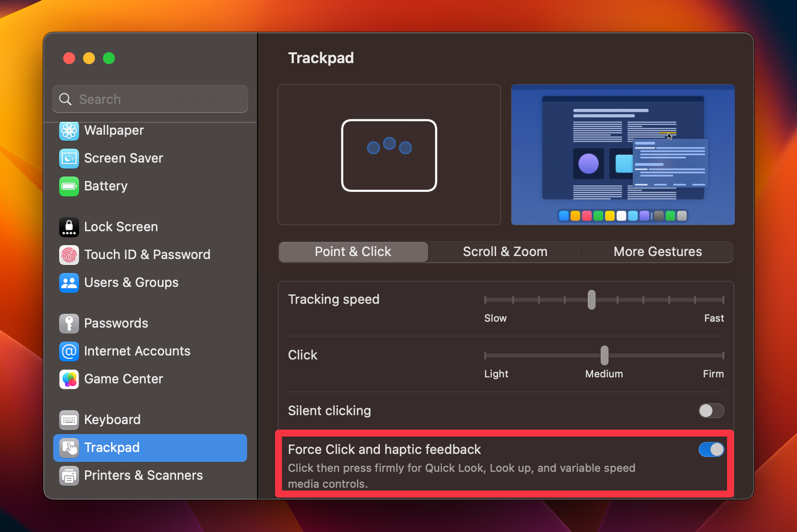The image size is (797, 532).
Task: Click inside the Search field
Action: (149, 99)
